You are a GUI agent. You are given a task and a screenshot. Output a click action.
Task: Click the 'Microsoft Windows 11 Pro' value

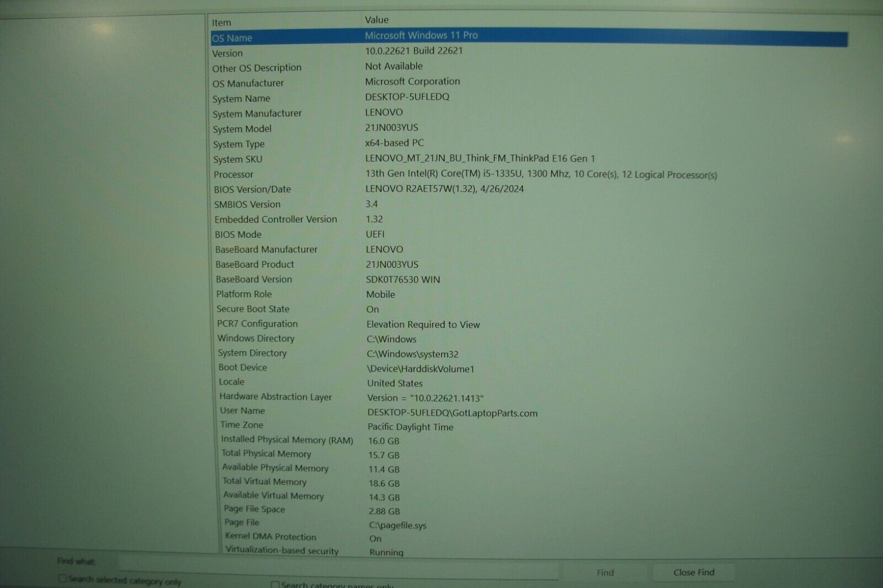point(421,35)
